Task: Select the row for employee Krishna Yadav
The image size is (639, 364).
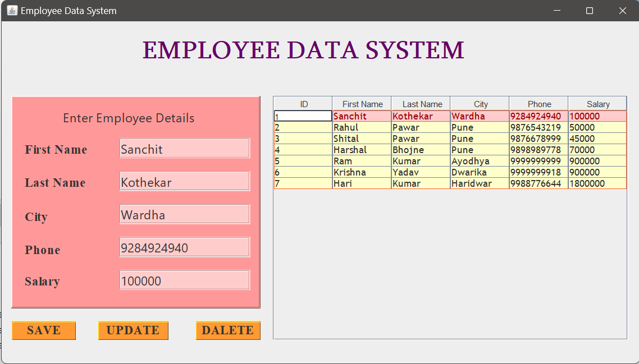Action: click(362, 172)
